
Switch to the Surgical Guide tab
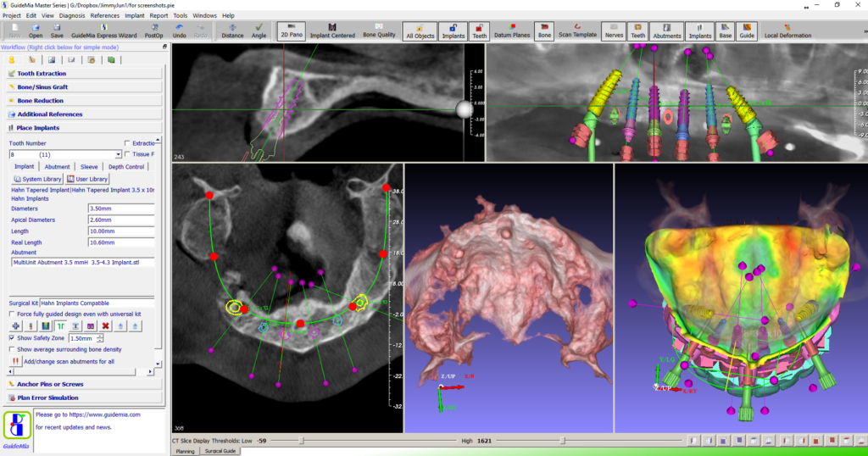tap(220, 451)
